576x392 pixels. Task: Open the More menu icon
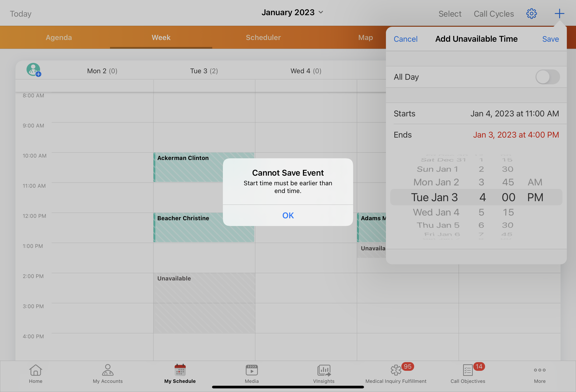[540, 373]
